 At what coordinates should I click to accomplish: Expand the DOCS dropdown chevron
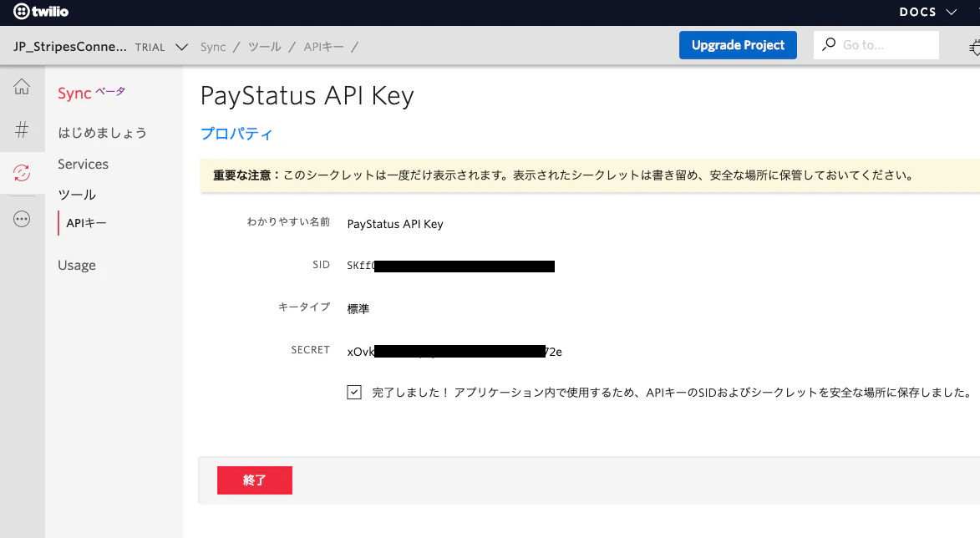tap(952, 12)
